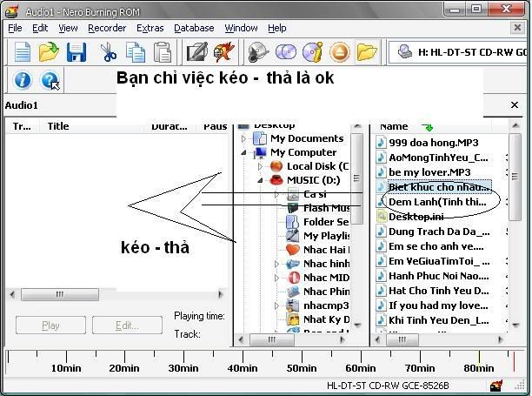Select file Dung Trach Da Da_...
532x396 pixels.
click(x=439, y=232)
